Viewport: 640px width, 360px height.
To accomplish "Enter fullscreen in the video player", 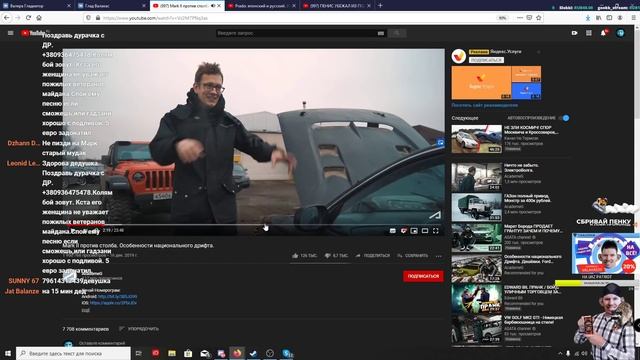I will click(436, 231).
